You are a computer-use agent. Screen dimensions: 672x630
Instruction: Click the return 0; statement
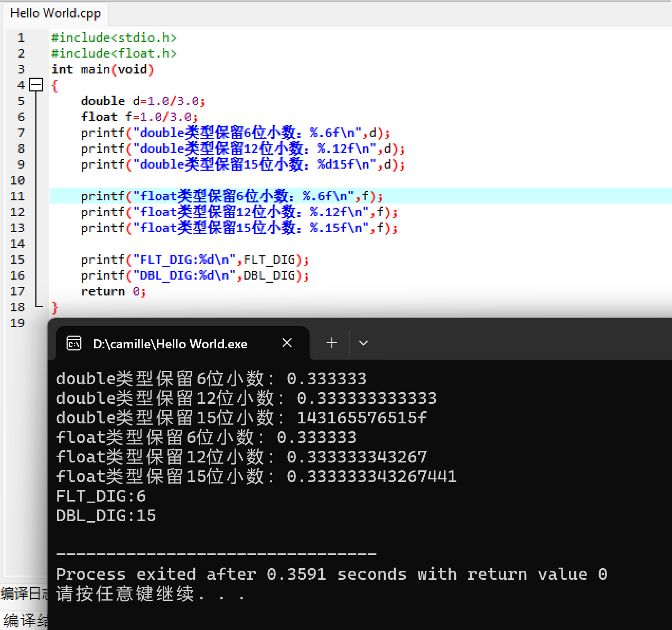114,291
